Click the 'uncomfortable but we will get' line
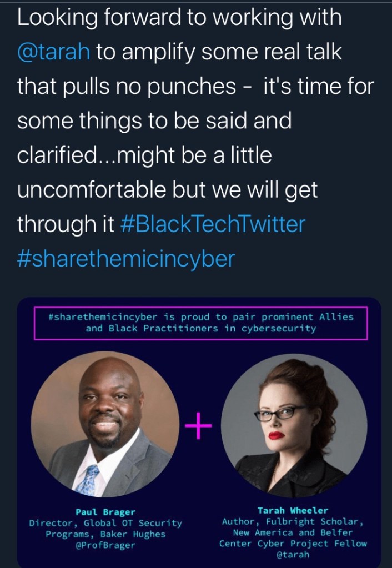The width and height of the screenshot is (392, 568). point(167,190)
